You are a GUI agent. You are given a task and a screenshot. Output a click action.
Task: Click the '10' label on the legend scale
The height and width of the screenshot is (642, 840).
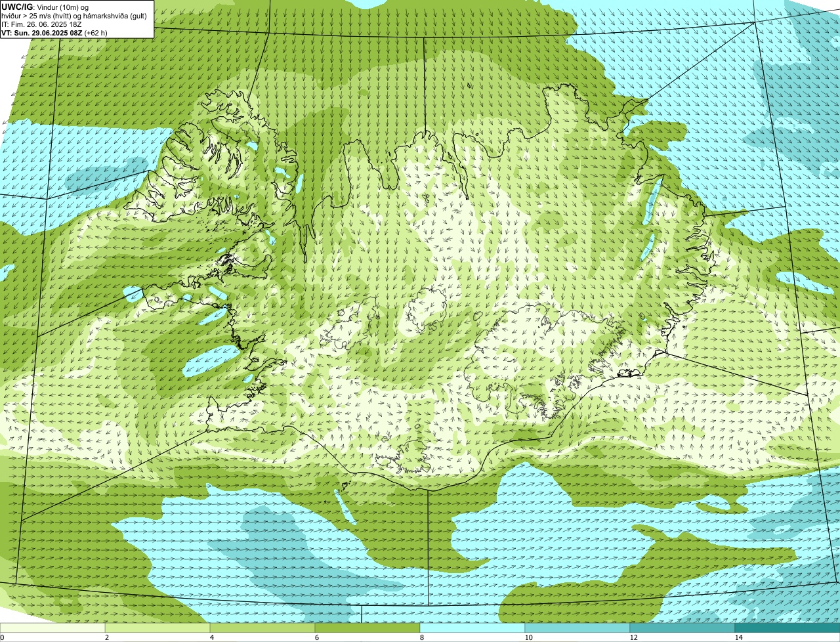[x=528, y=637]
